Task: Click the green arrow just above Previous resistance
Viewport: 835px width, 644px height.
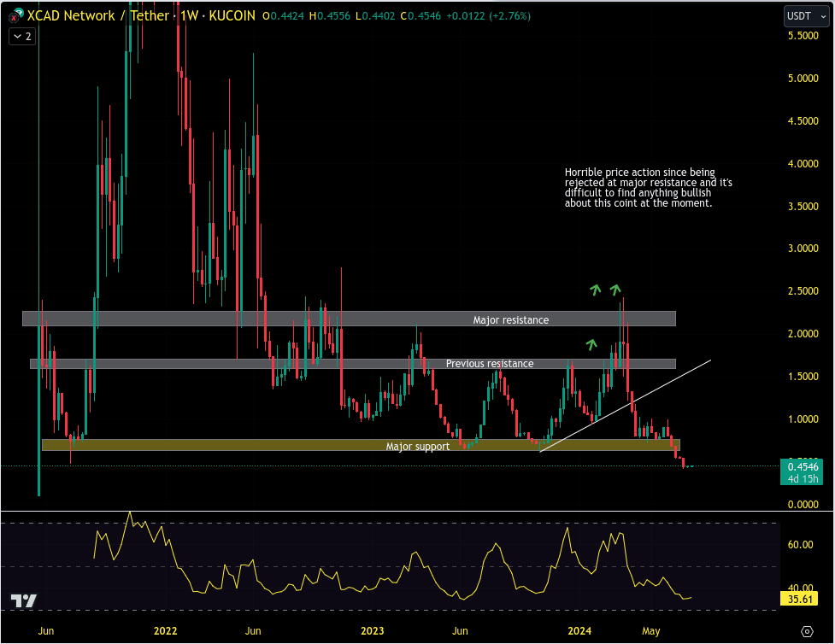Action: [591, 344]
